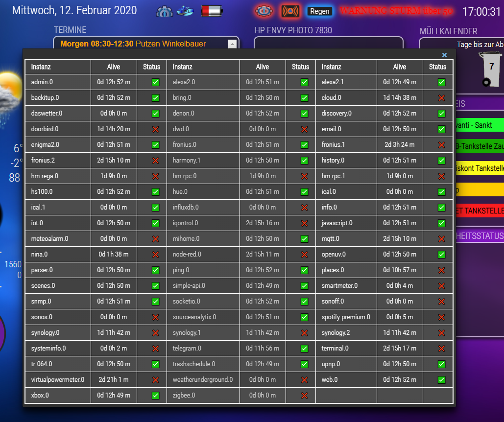
Task: Click the red X status for doorbird.0
Action: coord(155,129)
